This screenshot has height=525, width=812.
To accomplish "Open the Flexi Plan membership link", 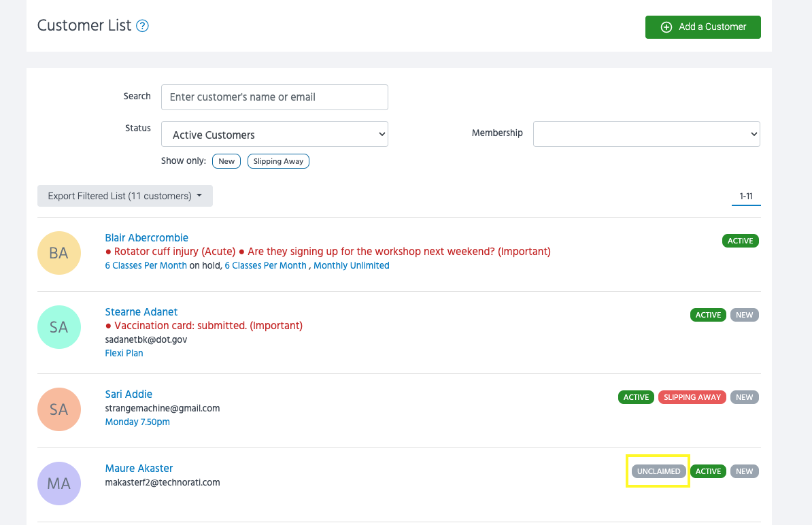I will pyautogui.click(x=124, y=353).
